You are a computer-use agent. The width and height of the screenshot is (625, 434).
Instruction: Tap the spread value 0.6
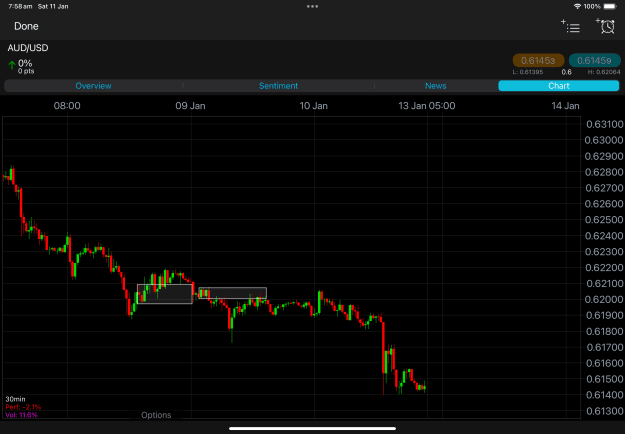tap(566, 72)
